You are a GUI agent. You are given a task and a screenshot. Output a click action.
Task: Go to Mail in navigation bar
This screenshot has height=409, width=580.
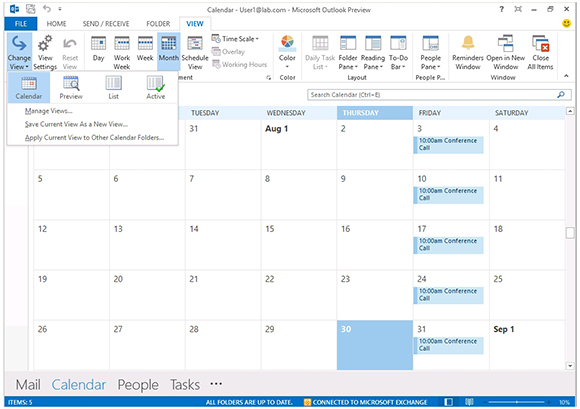pyautogui.click(x=28, y=385)
